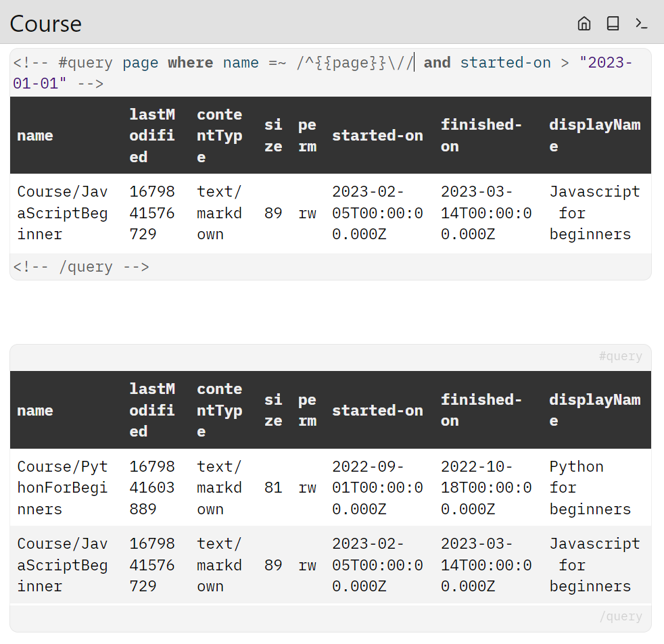
Task: Click the home icon in the top bar
Action: tap(584, 24)
